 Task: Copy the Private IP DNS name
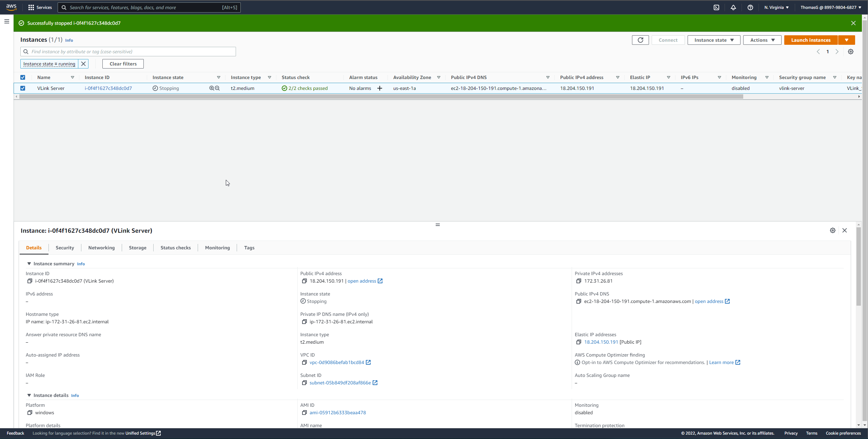[x=304, y=322]
